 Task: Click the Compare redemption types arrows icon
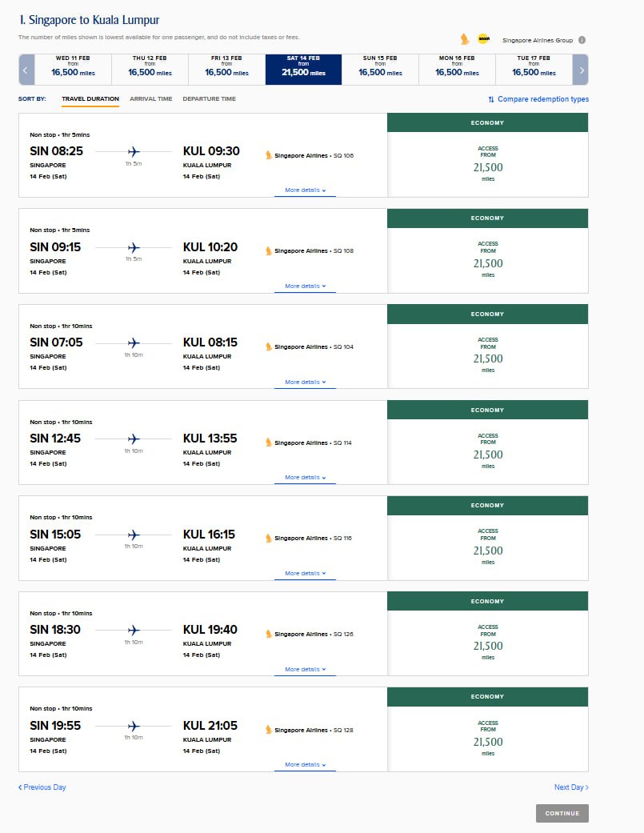491,99
